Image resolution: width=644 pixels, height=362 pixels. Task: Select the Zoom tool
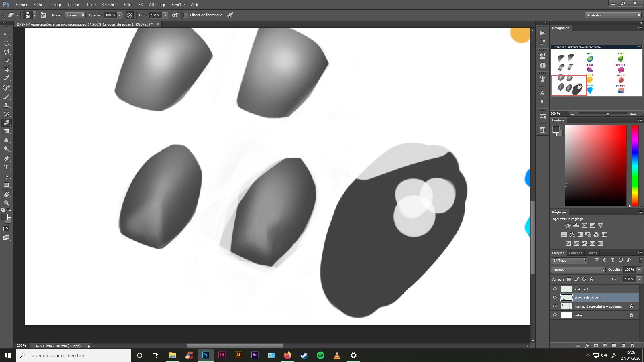click(x=6, y=203)
